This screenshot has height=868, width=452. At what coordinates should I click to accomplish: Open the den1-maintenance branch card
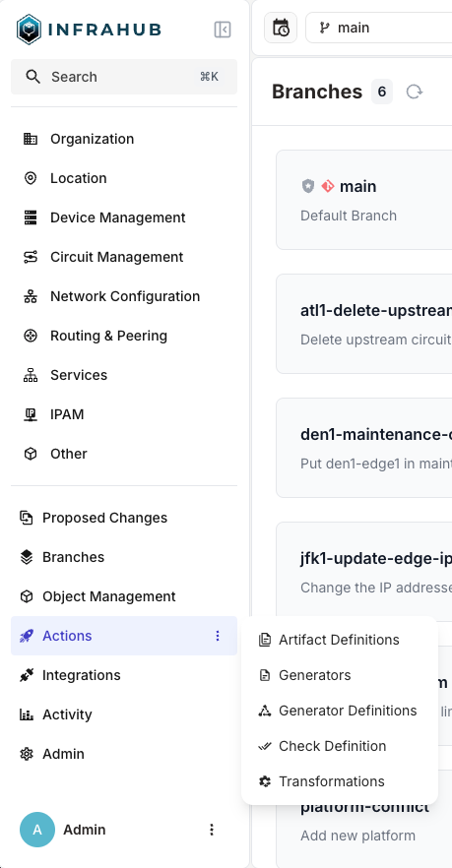(364, 448)
